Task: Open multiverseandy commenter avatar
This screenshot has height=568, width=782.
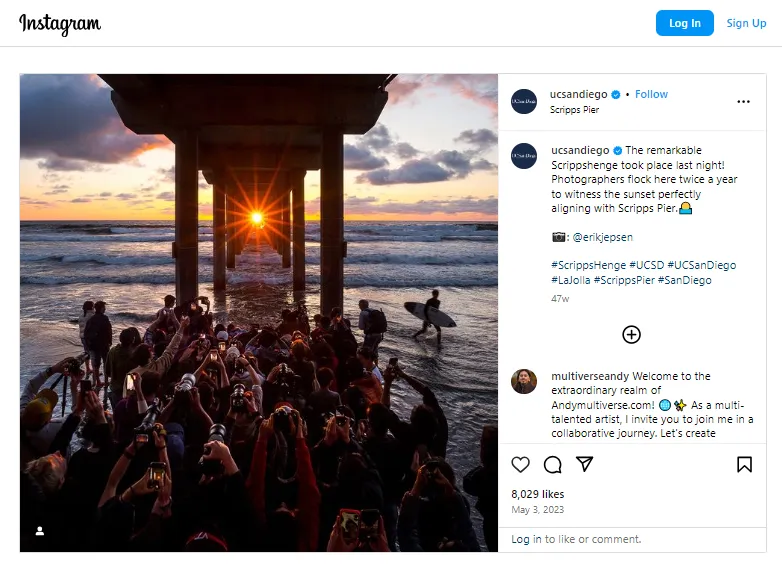Action: tap(524, 381)
